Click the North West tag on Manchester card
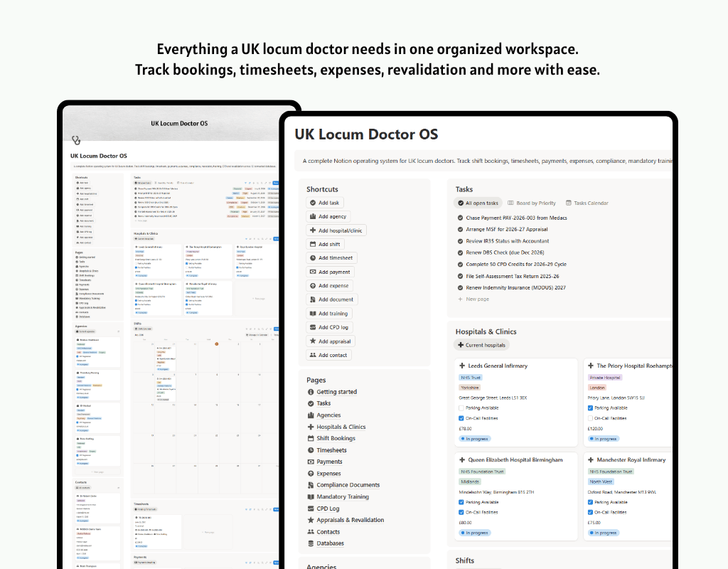The width and height of the screenshot is (728, 569). tap(601, 482)
